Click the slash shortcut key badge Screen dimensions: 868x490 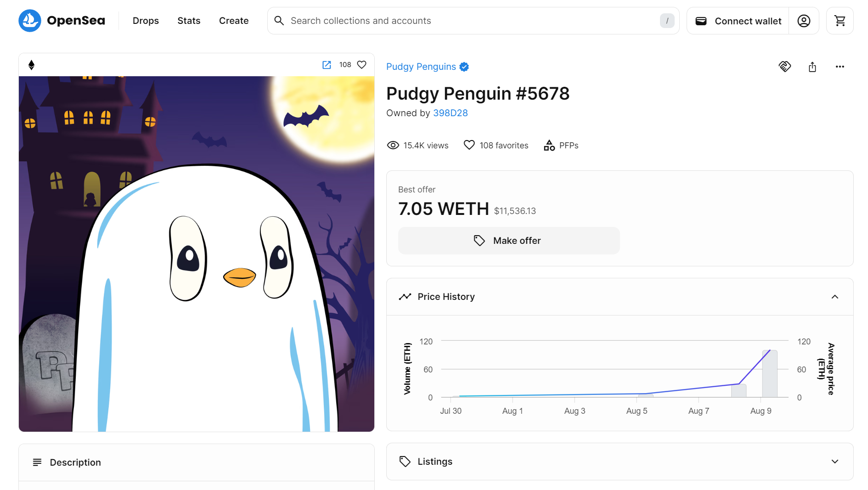pos(667,21)
